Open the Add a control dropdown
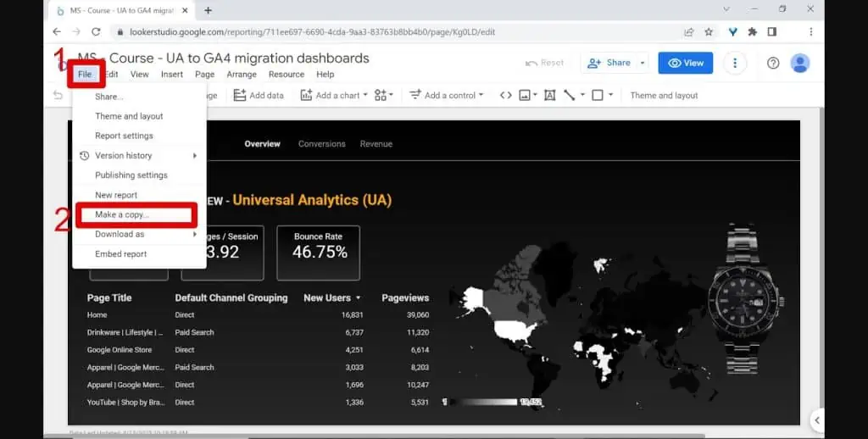Screen dimensions: 868x439 coord(446,95)
